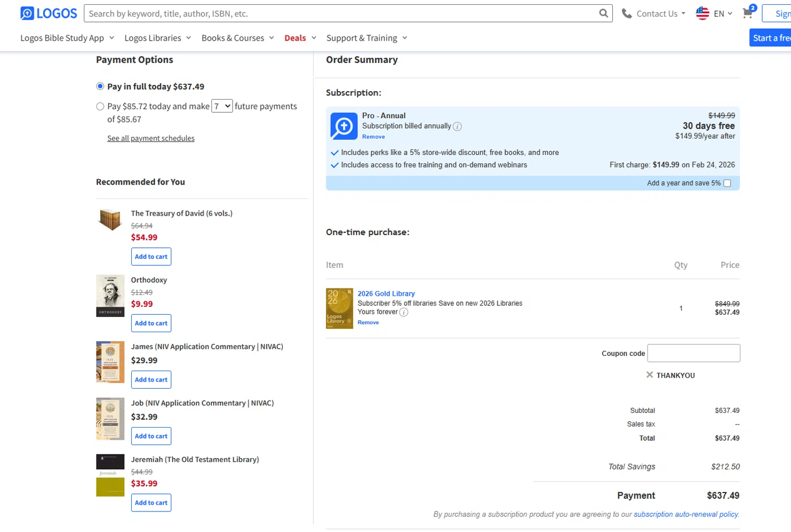The width and height of the screenshot is (791, 532).
Task: Open the Deals menu
Action: click(x=300, y=38)
